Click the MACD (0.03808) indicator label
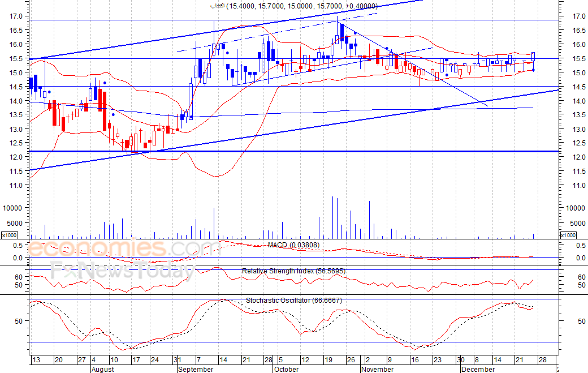This screenshot has height=373, width=588. pos(293,245)
